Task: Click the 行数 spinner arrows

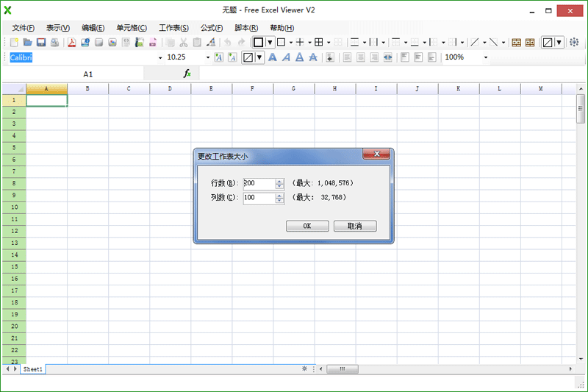Action: coord(280,183)
